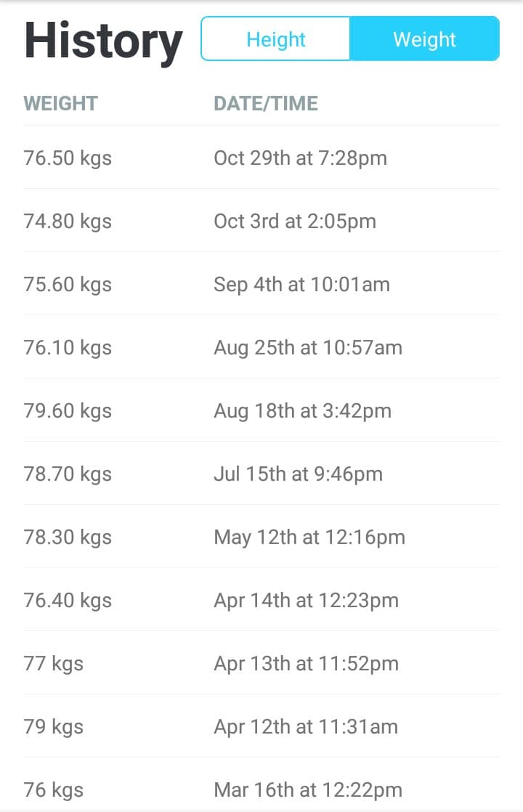
Task: Tap the 79.60 kgs weight value
Action: (68, 411)
